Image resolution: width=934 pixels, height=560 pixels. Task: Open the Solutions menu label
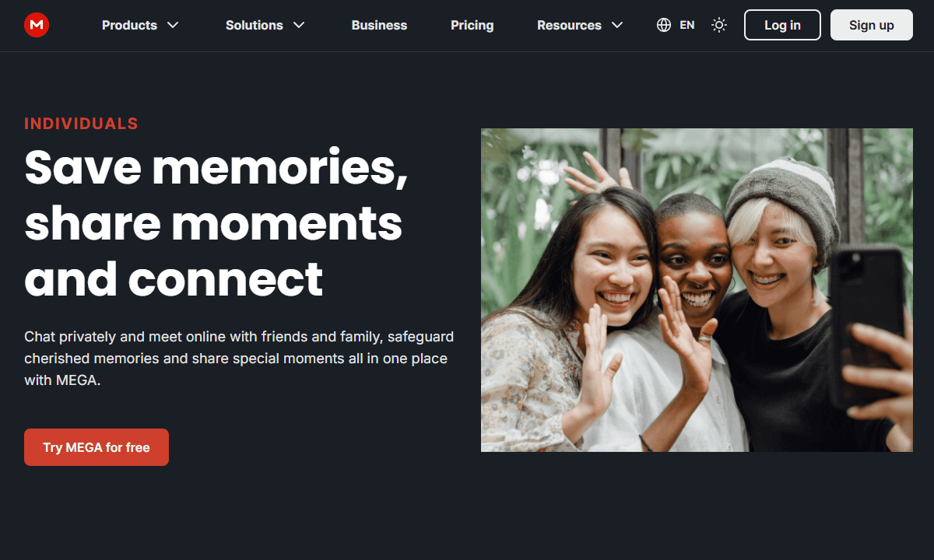click(x=254, y=25)
